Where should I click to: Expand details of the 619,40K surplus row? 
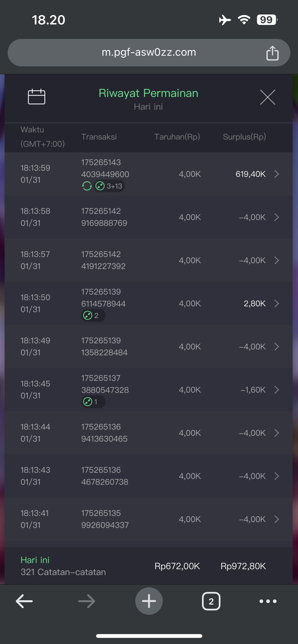coord(277,174)
